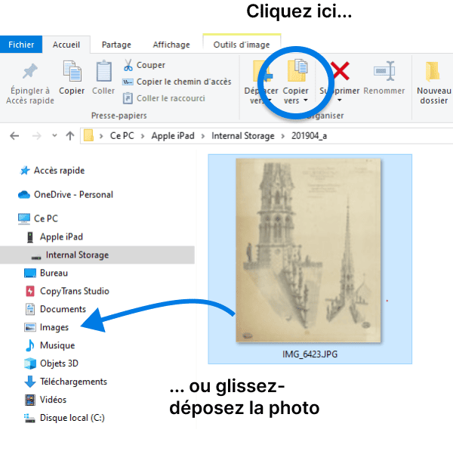Click the folder icon in address bar

coord(88,135)
